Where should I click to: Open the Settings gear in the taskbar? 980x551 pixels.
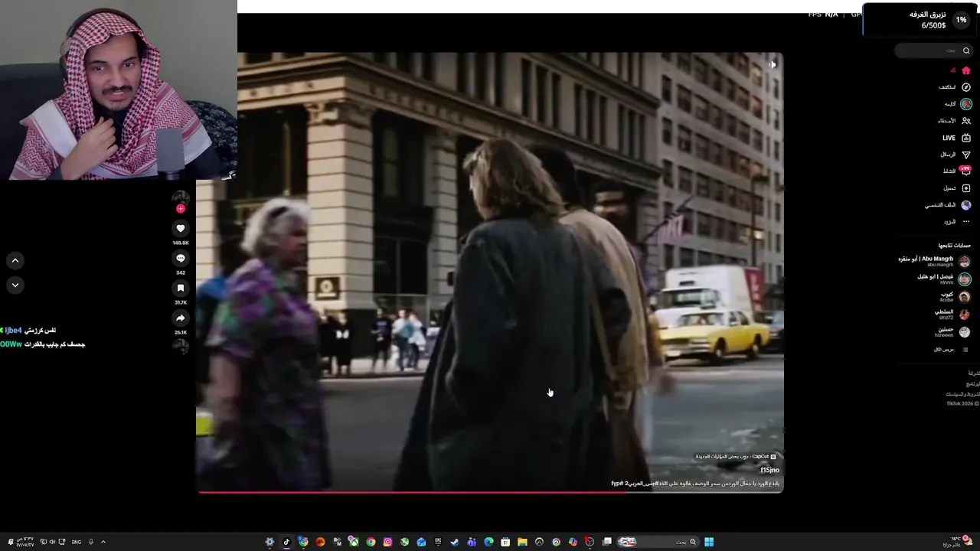click(x=269, y=542)
